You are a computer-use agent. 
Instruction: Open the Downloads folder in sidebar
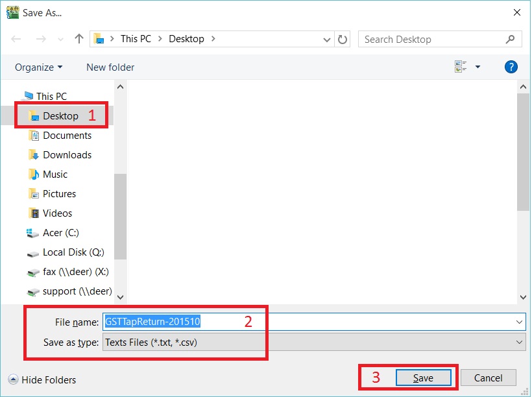(67, 155)
